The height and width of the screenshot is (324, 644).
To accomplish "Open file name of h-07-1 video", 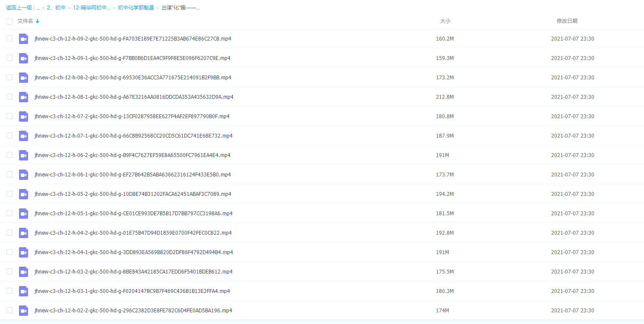I will [x=133, y=136].
